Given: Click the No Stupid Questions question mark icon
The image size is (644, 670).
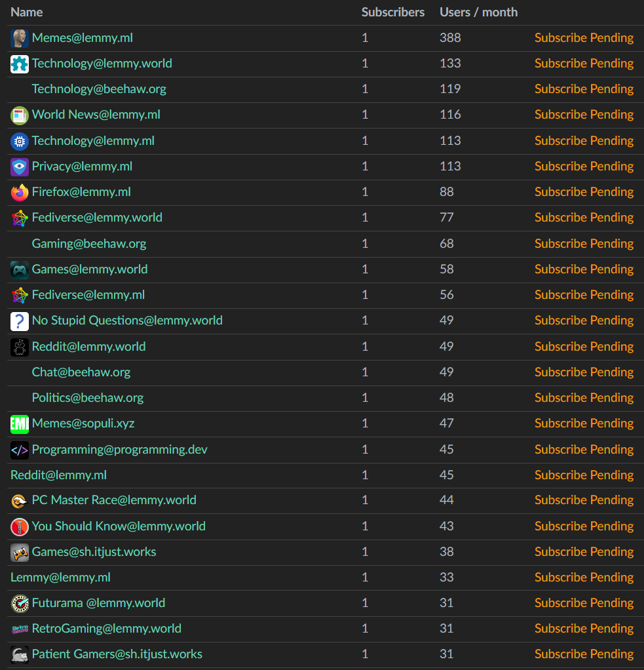Looking at the screenshot, I should coord(20,321).
